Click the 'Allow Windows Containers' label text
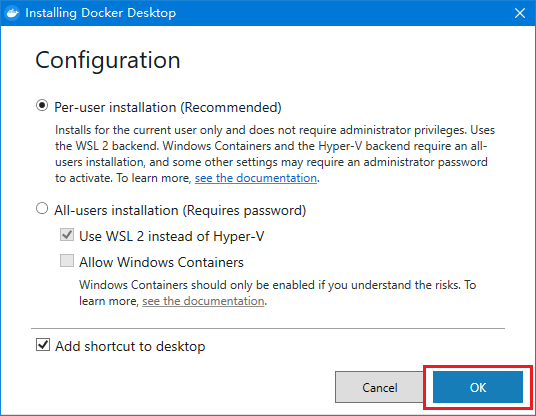 click(x=161, y=262)
